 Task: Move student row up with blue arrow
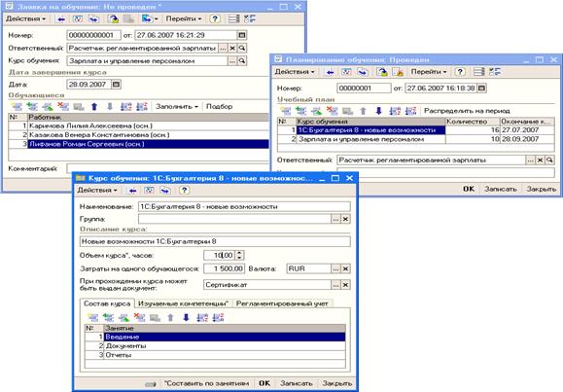[x=94, y=107]
